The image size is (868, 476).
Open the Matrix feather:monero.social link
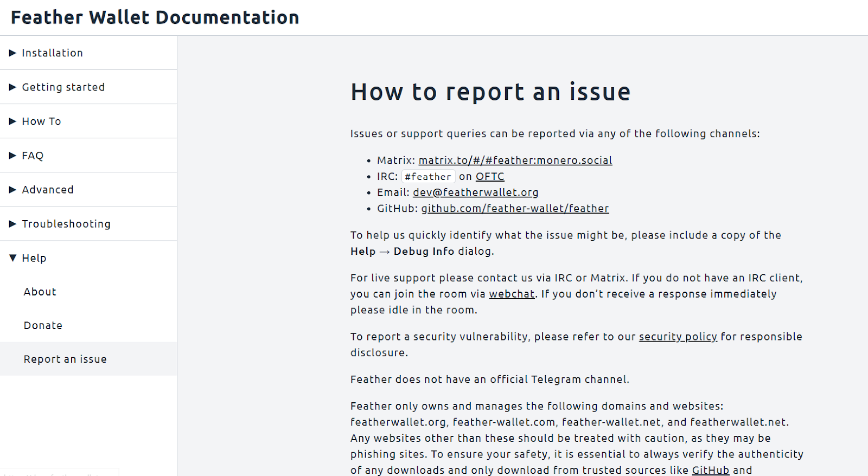(x=515, y=160)
